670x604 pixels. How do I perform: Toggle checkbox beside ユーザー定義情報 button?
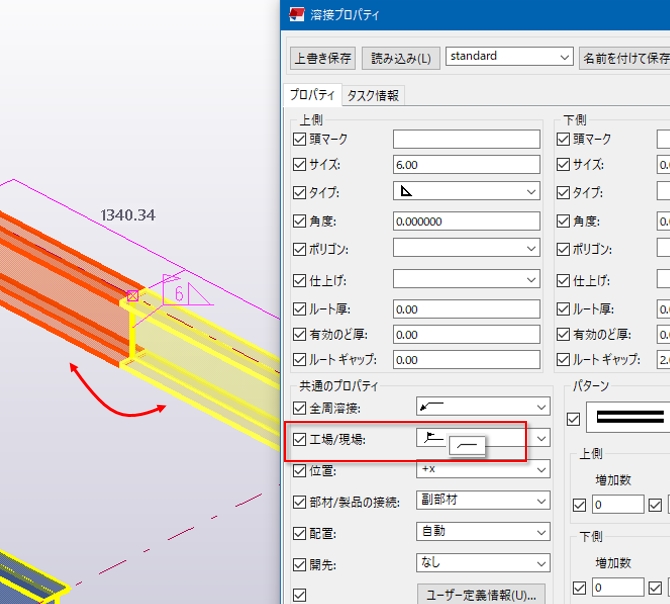tap(300, 595)
